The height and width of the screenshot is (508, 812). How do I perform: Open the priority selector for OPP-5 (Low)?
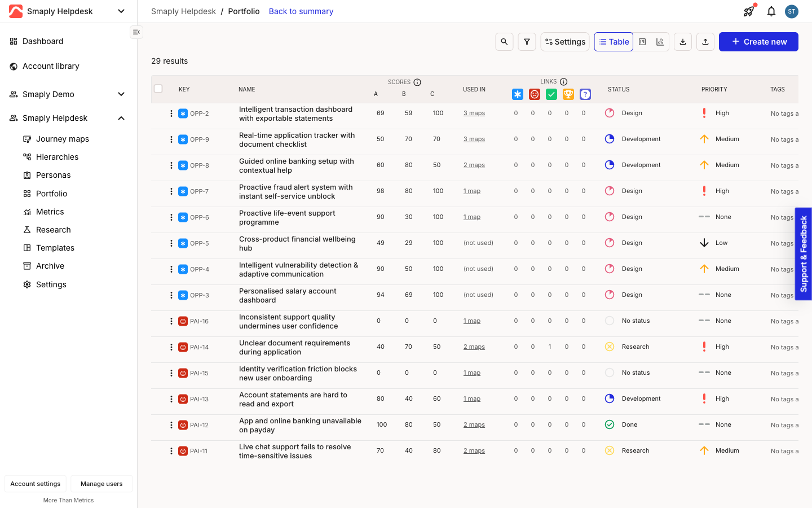(713, 243)
